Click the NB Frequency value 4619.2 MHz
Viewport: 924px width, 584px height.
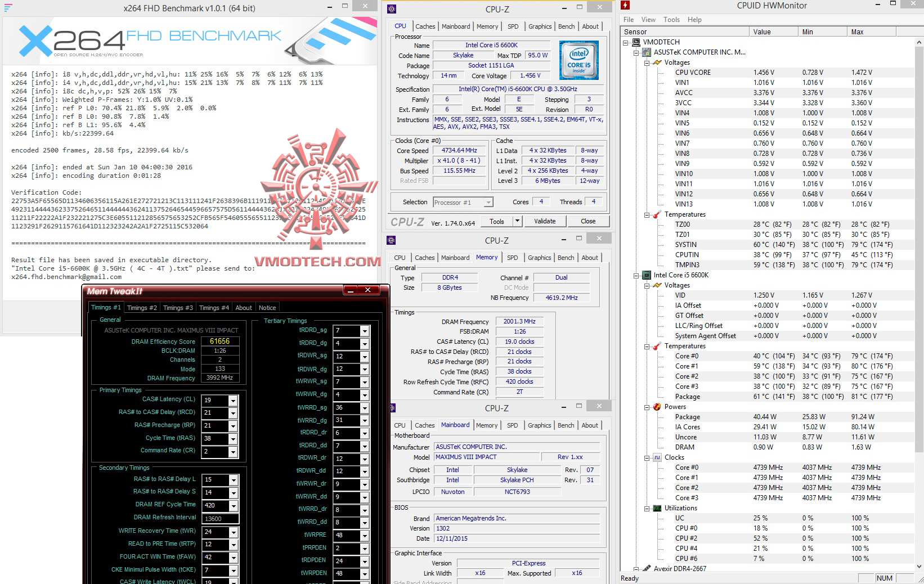point(562,298)
